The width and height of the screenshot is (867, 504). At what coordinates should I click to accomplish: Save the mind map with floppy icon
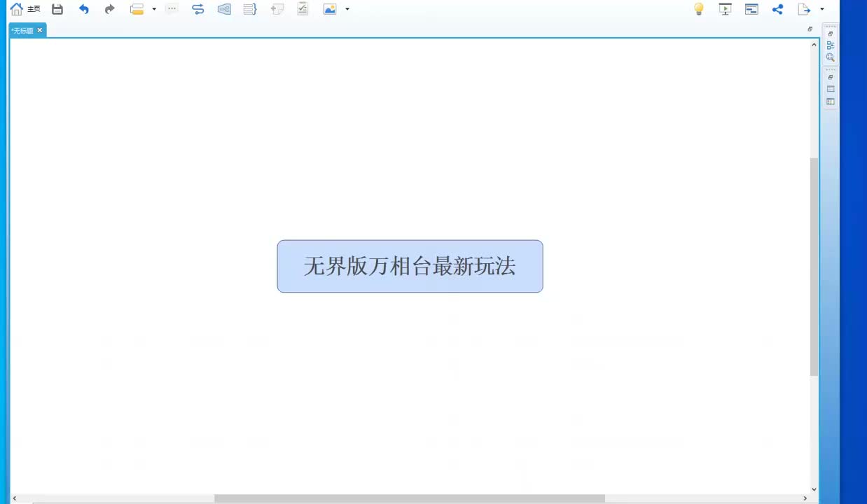57,9
